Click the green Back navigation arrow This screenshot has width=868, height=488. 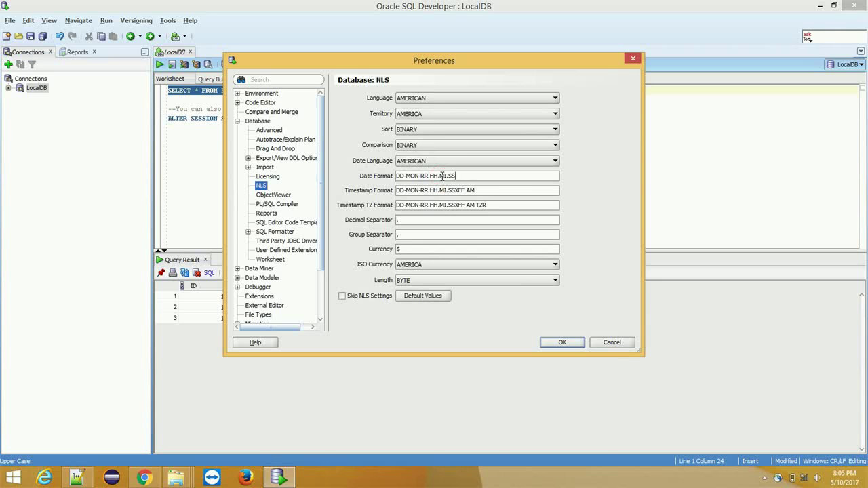[x=130, y=36]
